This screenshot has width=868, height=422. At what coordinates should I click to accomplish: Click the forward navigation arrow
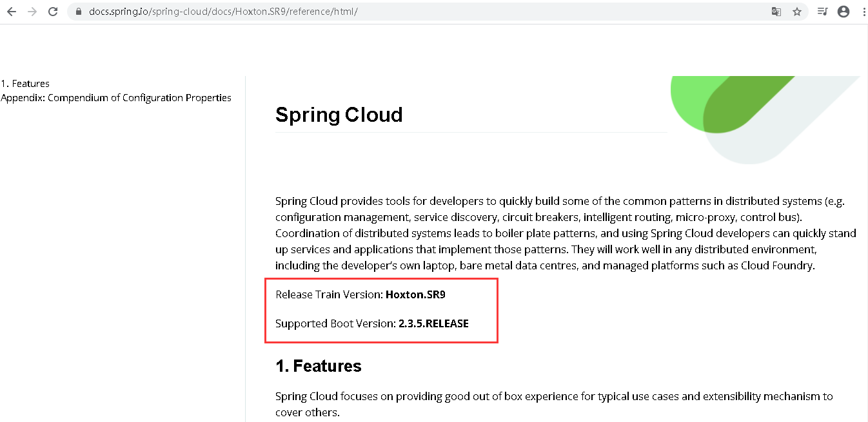pyautogui.click(x=31, y=11)
